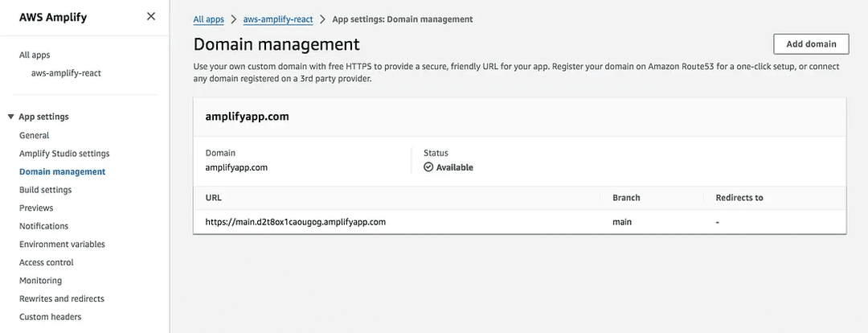Open All apps in the sidebar
Screen dimensions: 868x333
click(x=35, y=55)
